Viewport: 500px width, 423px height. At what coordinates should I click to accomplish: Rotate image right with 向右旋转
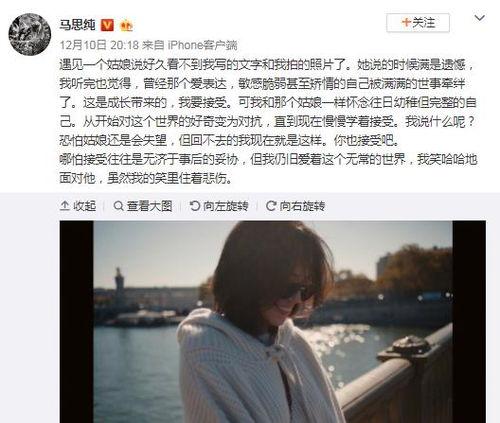coord(295,206)
